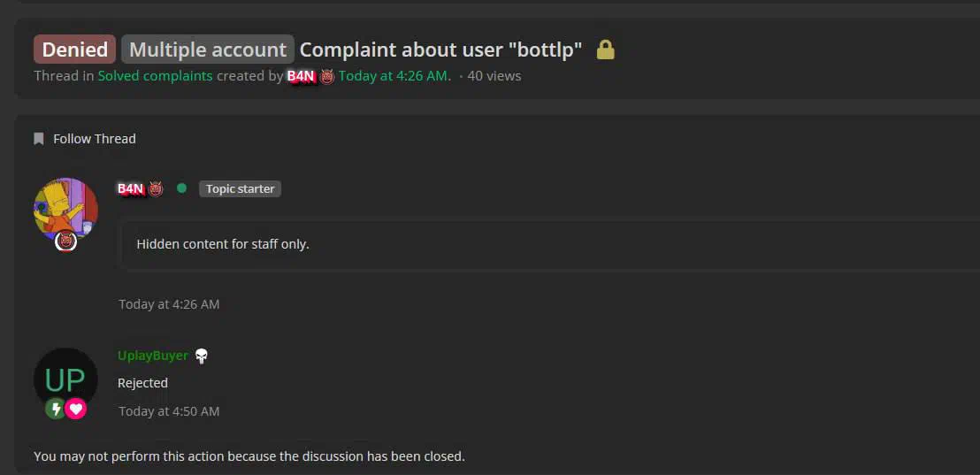
Task: Click the Today at 4:50 AM post timestamp
Action: (169, 411)
